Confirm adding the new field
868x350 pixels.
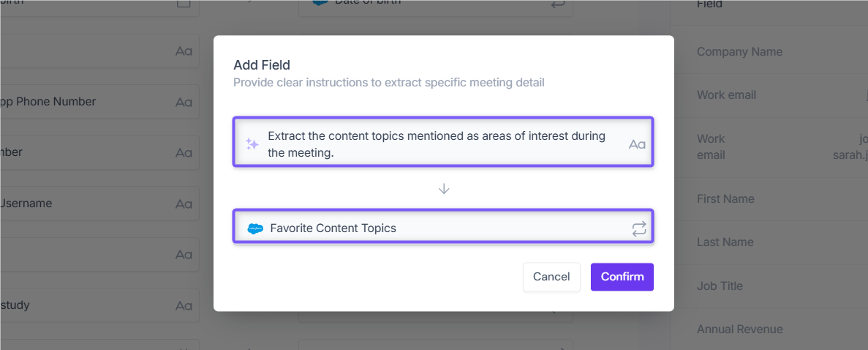coord(622,277)
